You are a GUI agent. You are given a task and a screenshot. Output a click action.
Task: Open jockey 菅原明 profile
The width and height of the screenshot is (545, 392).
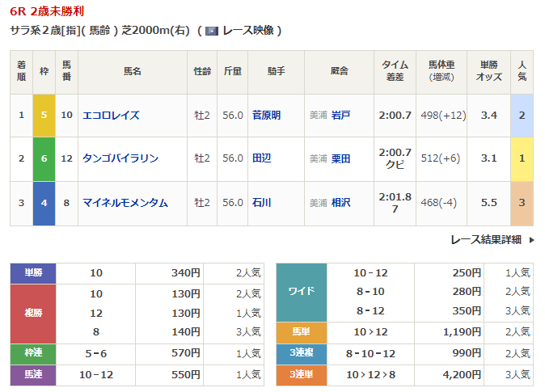click(266, 116)
